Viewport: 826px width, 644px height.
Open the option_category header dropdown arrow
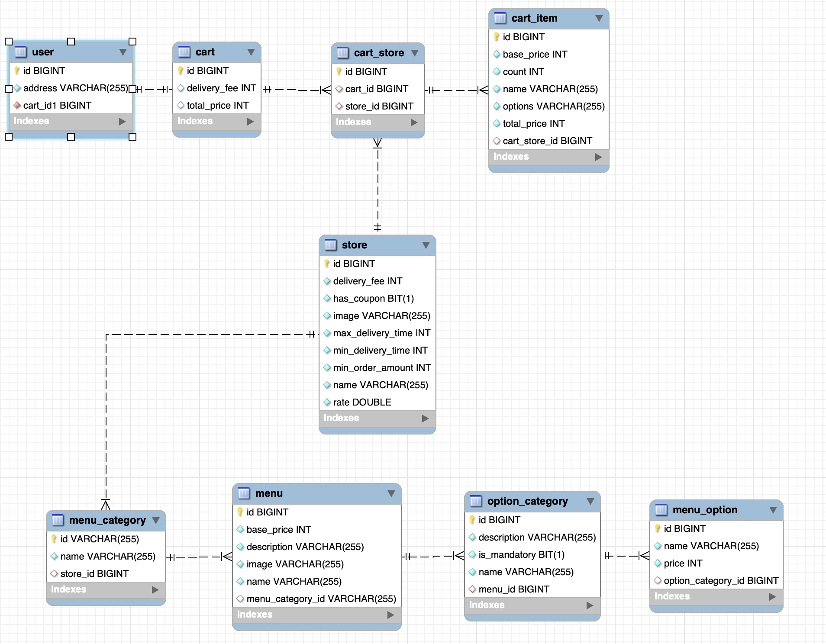(x=591, y=501)
